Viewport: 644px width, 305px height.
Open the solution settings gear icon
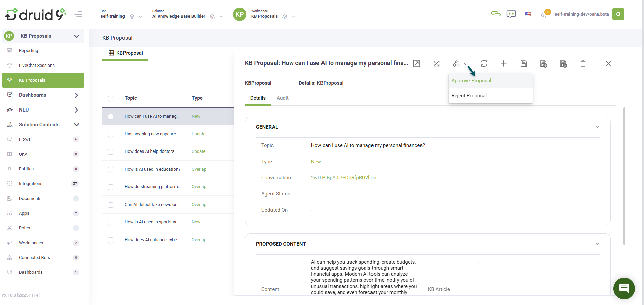pyautogui.click(x=212, y=17)
